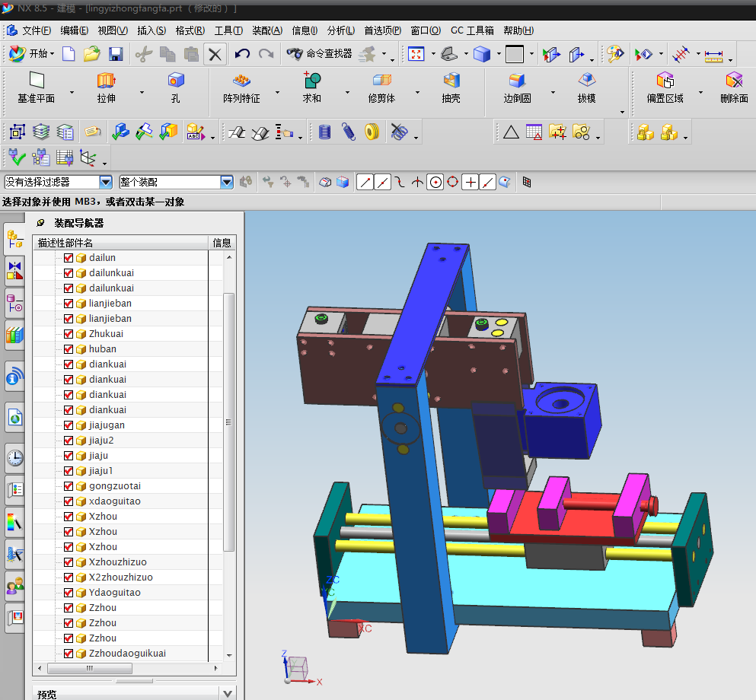Select the jiaju2 tree item
This screenshot has width=756, height=700.
coord(101,441)
